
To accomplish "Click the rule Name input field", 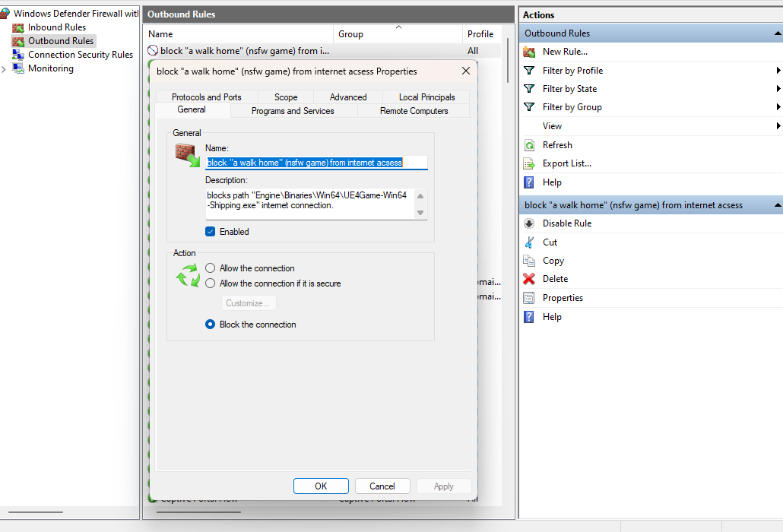I will (316, 163).
